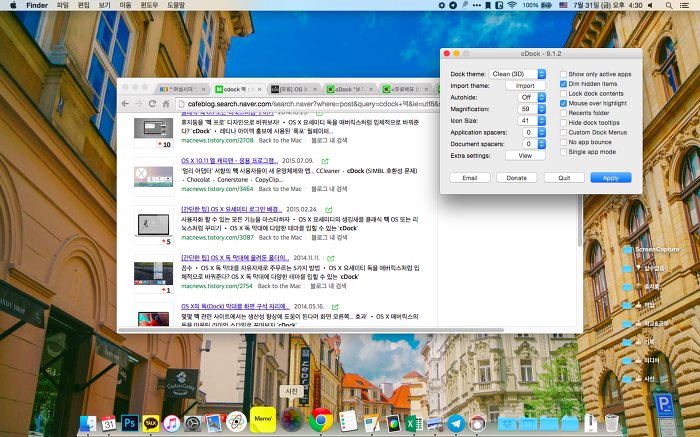Open Google Chrome in the dock
This screenshot has width=700, height=437.
(321, 420)
